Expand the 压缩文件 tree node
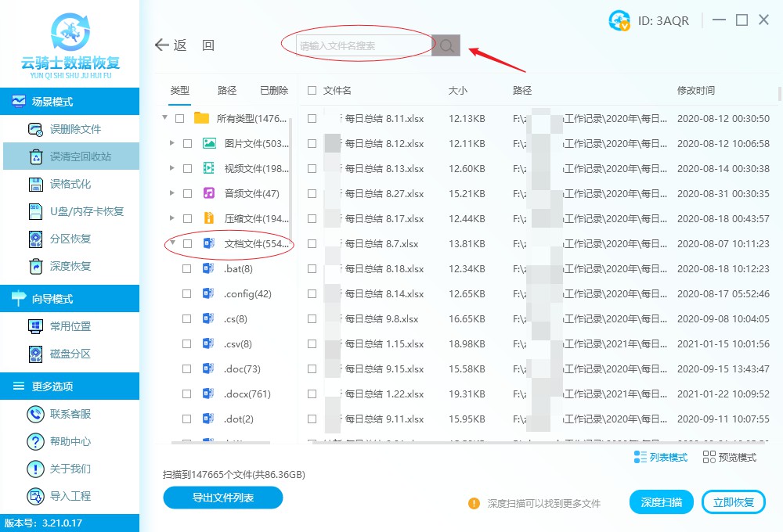 coord(171,217)
